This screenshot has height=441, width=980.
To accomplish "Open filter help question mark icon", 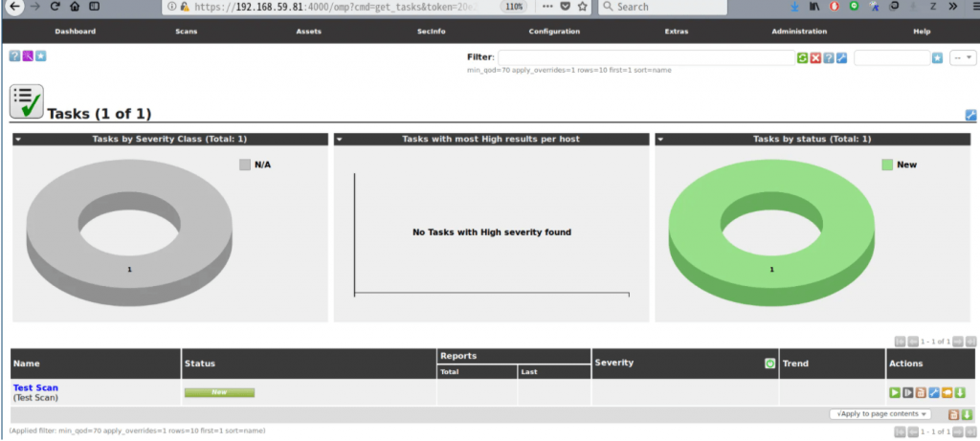I will click(829, 58).
